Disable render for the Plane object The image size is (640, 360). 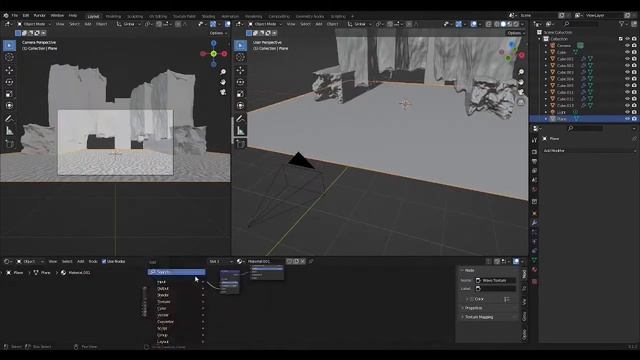634,119
